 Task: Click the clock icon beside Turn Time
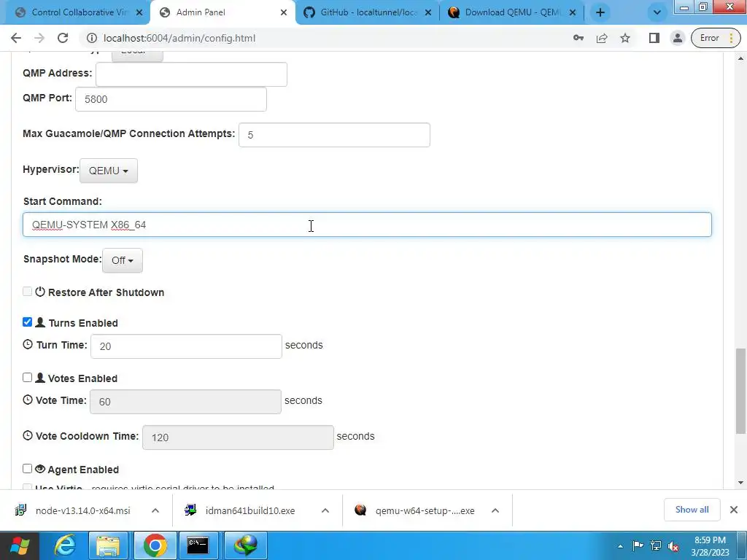pyautogui.click(x=28, y=344)
